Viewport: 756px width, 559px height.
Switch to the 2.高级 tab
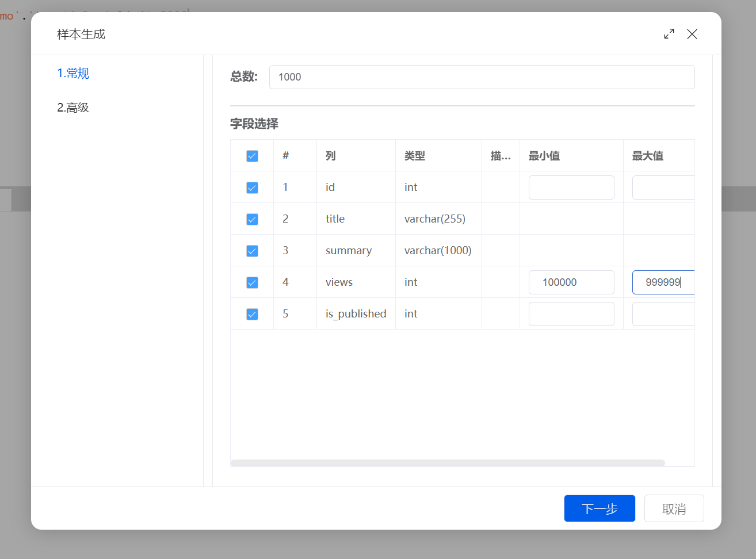(x=73, y=108)
